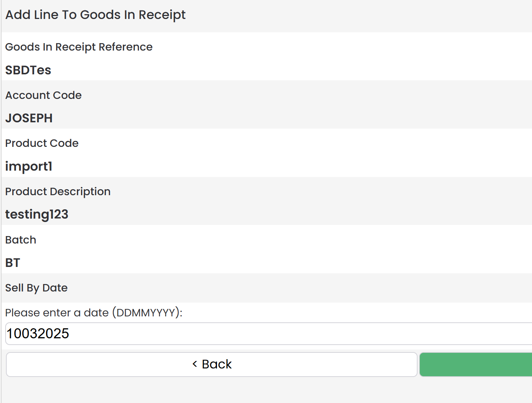Click the green confirm button
Screen dimensions: 532x403
476,364
